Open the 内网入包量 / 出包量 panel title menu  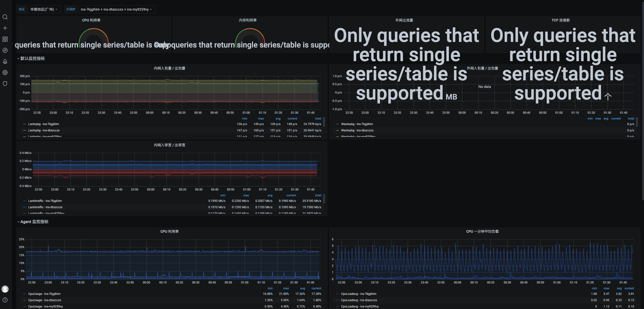pyautogui.click(x=169, y=68)
